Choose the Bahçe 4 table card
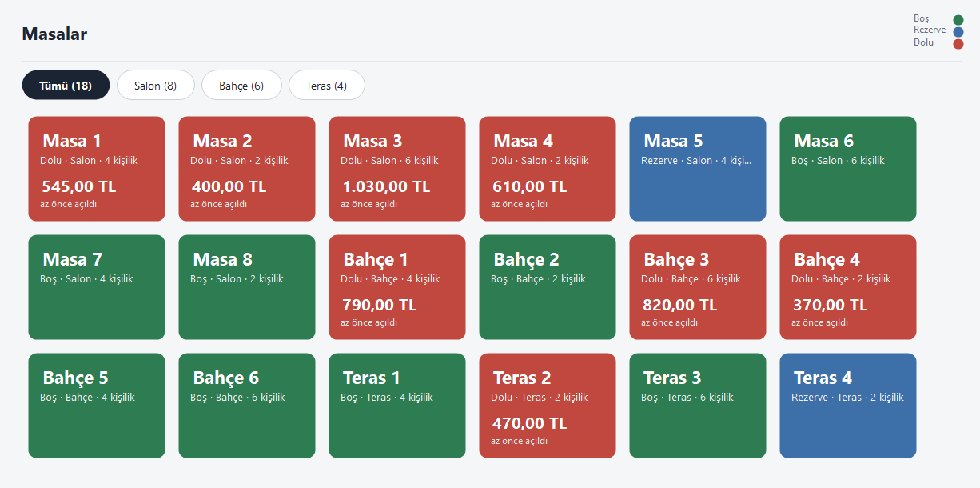980x488 pixels. tap(848, 287)
